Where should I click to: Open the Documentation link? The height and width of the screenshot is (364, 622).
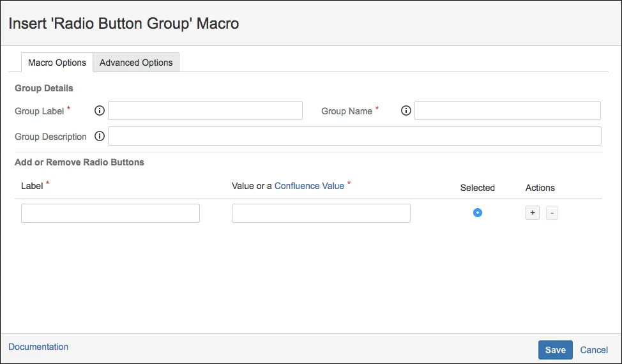pos(38,347)
